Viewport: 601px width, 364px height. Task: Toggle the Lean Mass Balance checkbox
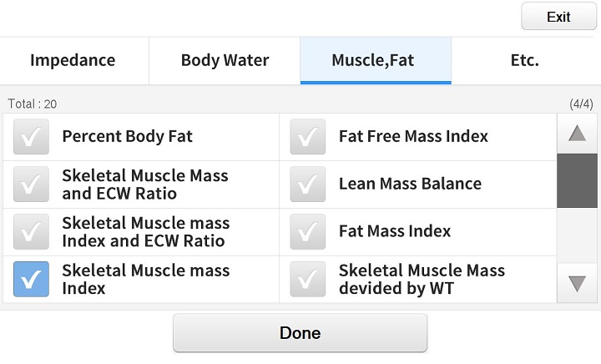coord(308,185)
